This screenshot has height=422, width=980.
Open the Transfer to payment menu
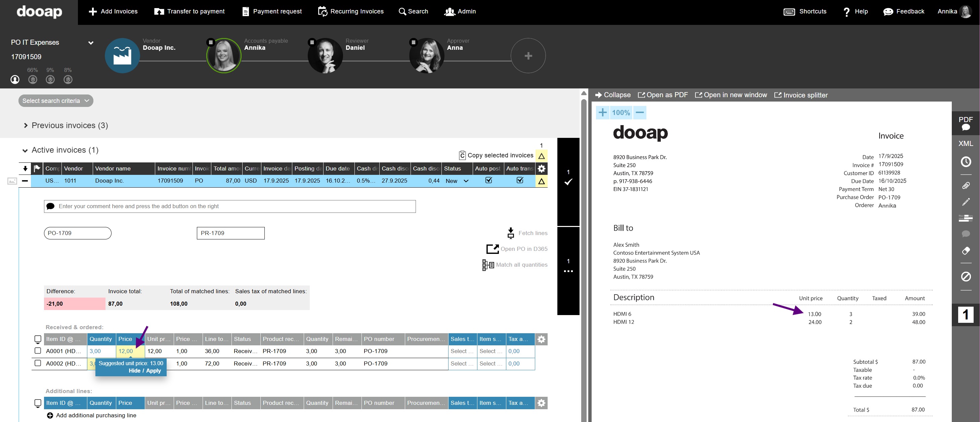point(189,11)
